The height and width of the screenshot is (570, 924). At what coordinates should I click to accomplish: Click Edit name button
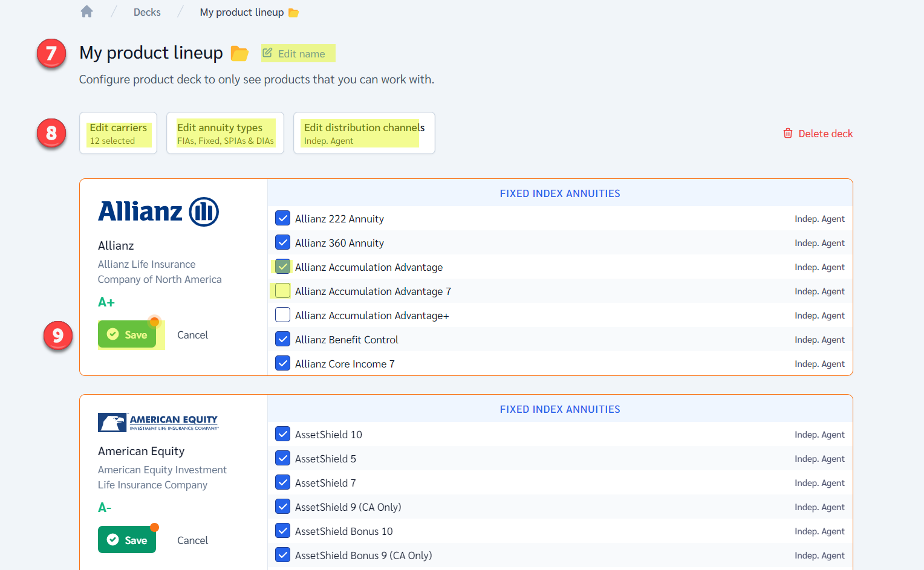[x=294, y=54]
